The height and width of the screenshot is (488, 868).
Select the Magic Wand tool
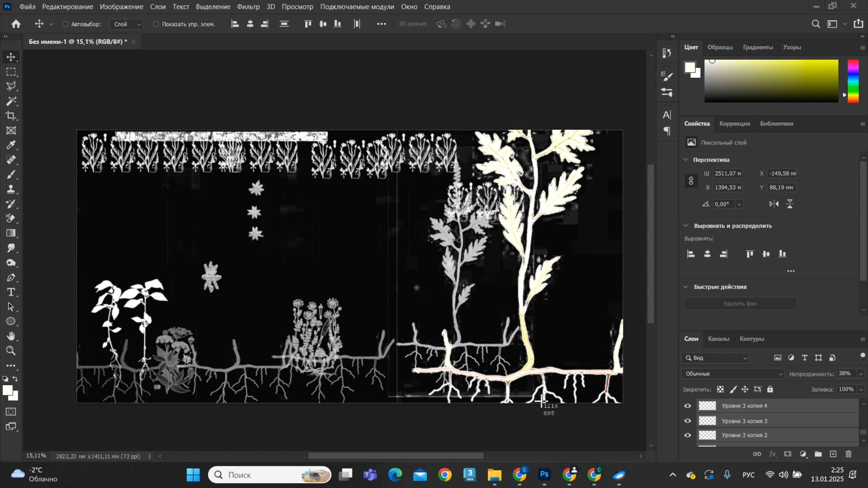(x=11, y=101)
